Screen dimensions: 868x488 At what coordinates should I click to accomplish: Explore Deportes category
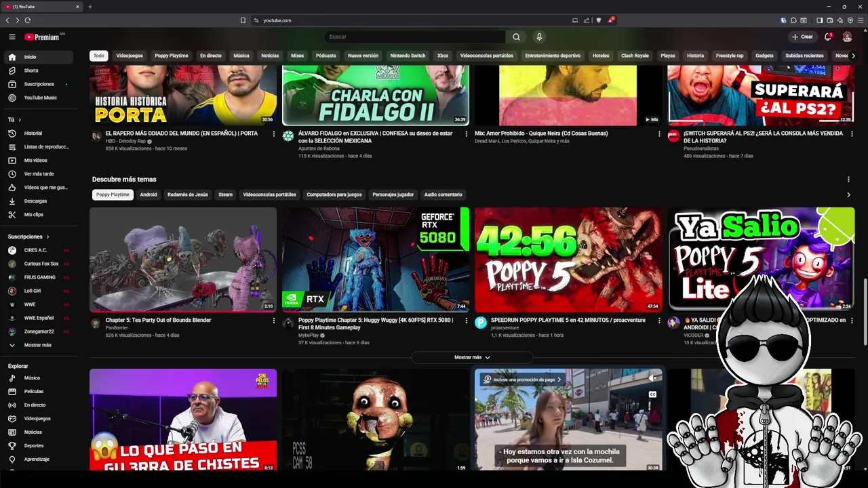(x=38, y=446)
